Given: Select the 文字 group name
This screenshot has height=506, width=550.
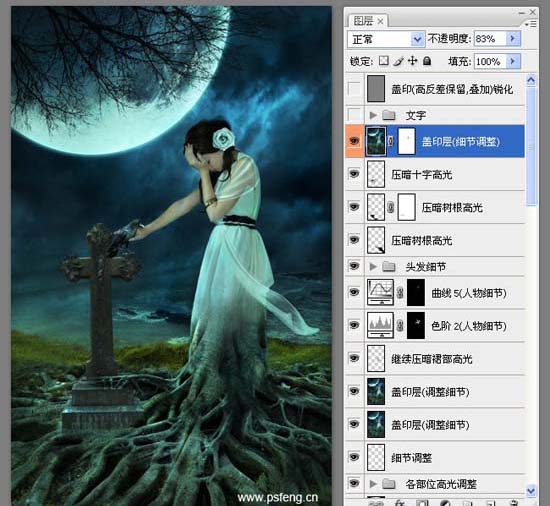Looking at the screenshot, I should (x=416, y=115).
